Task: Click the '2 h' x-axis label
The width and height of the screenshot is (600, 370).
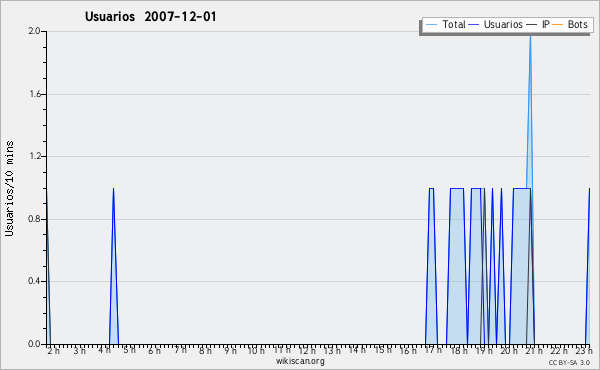Action: [x=54, y=350]
